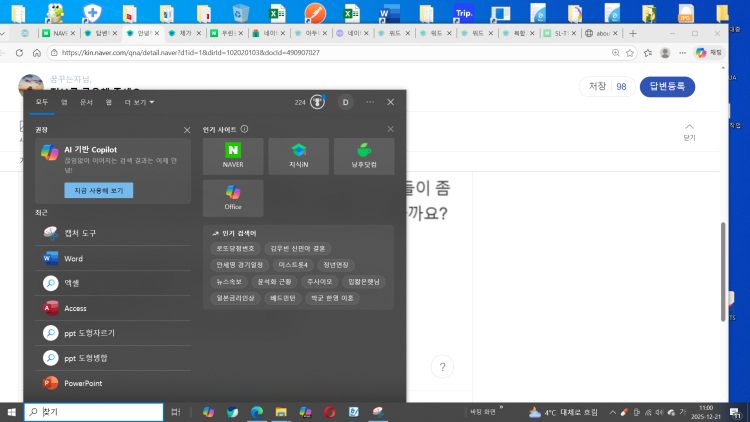Open the Office site tile

233,197
